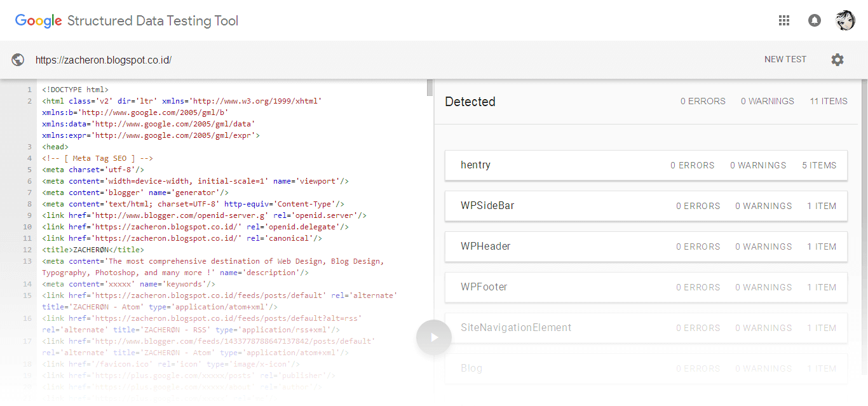
Task: Open the settings gear
Action: 837,60
